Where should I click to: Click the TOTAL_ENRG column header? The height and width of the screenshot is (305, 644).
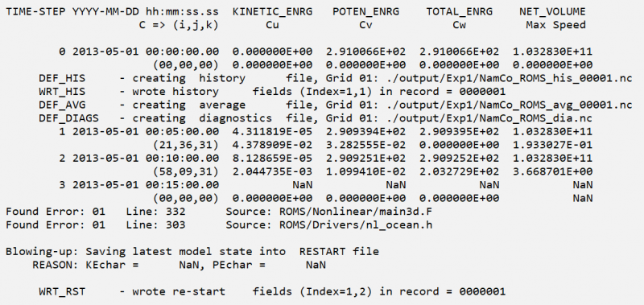(x=459, y=12)
